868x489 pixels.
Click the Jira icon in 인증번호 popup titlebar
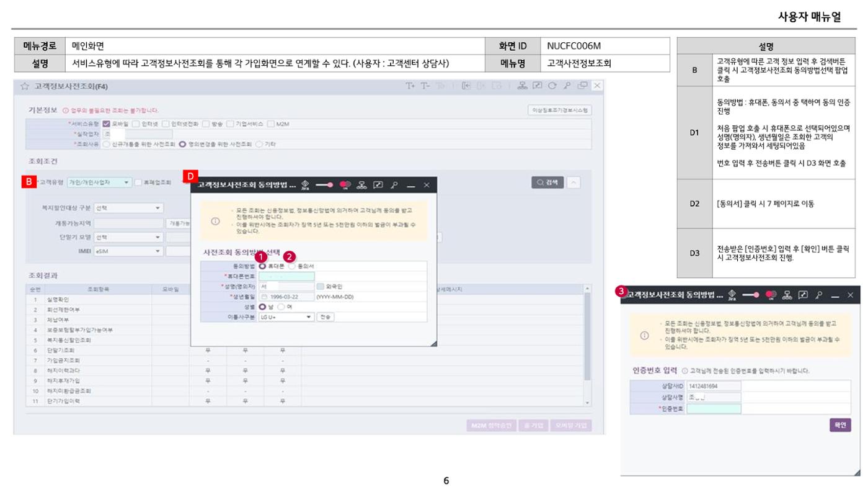coord(731,296)
